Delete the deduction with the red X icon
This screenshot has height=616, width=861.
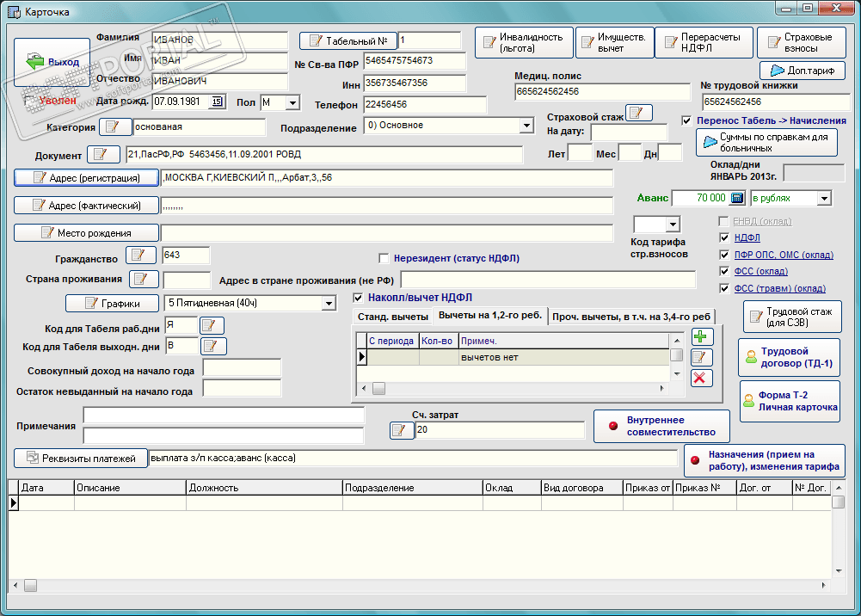[x=701, y=378]
